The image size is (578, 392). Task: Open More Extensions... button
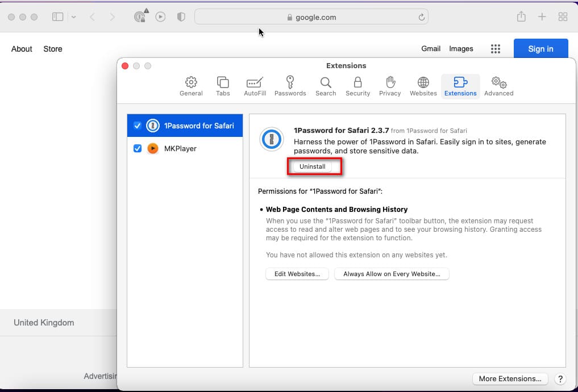(x=510, y=379)
